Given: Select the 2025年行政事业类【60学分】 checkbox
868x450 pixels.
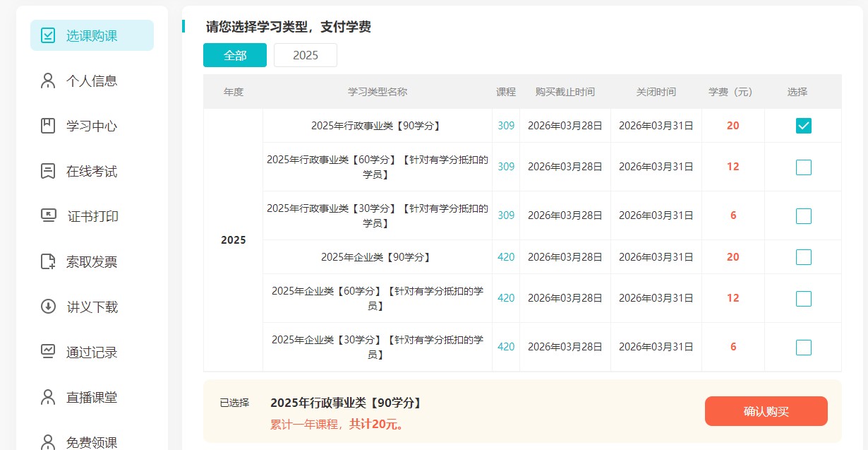Looking at the screenshot, I should click(803, 167).
